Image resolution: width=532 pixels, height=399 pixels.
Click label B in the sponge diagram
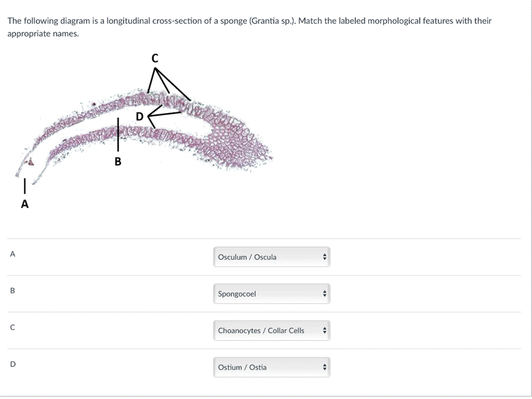(x=118, y=161)
